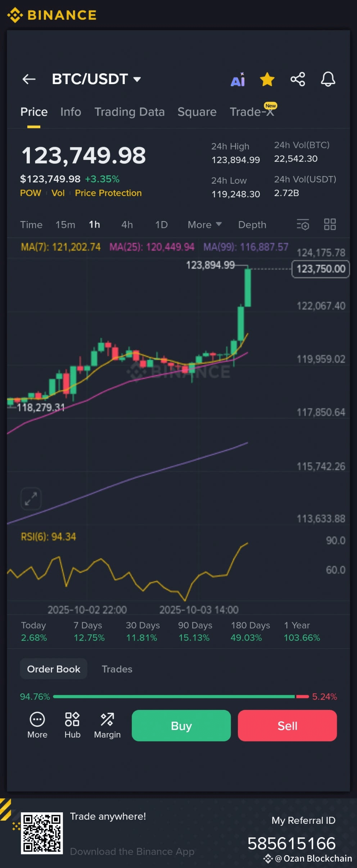
Task: Tap the Price Protection tag
Action: 108,193
